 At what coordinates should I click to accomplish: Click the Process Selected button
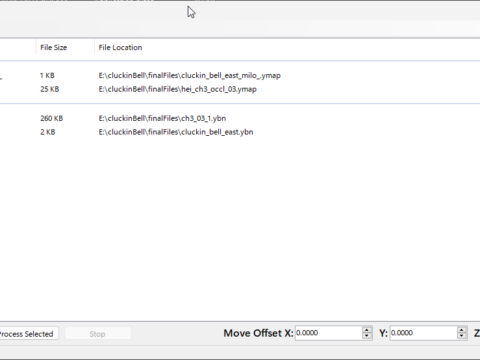(29, 334)
